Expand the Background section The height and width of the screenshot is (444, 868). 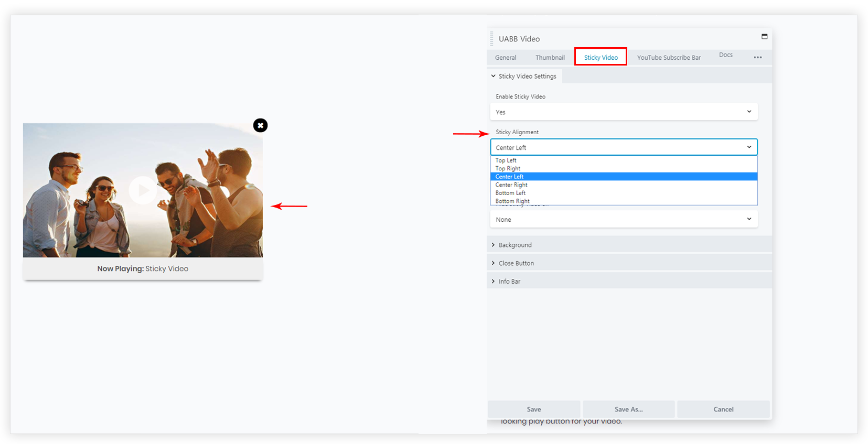click(515, 245)
